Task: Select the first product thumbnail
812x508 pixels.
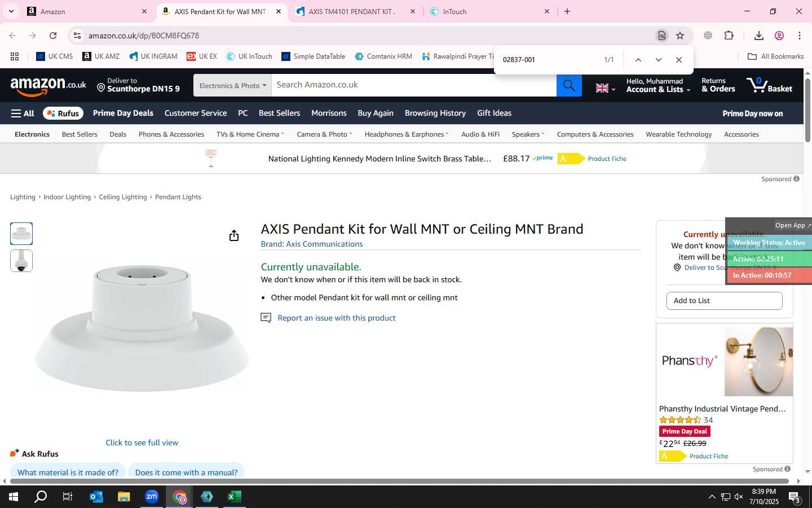Action: pos(21,234)
